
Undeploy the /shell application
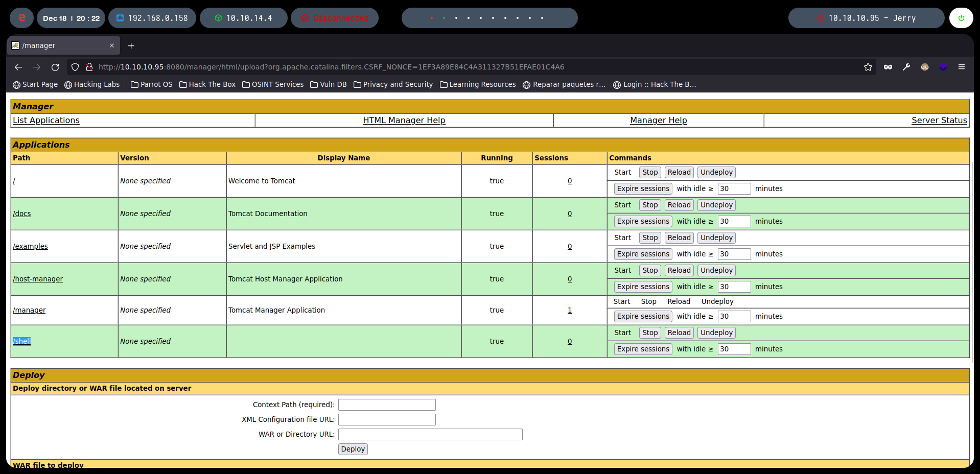tap(716, 333)
